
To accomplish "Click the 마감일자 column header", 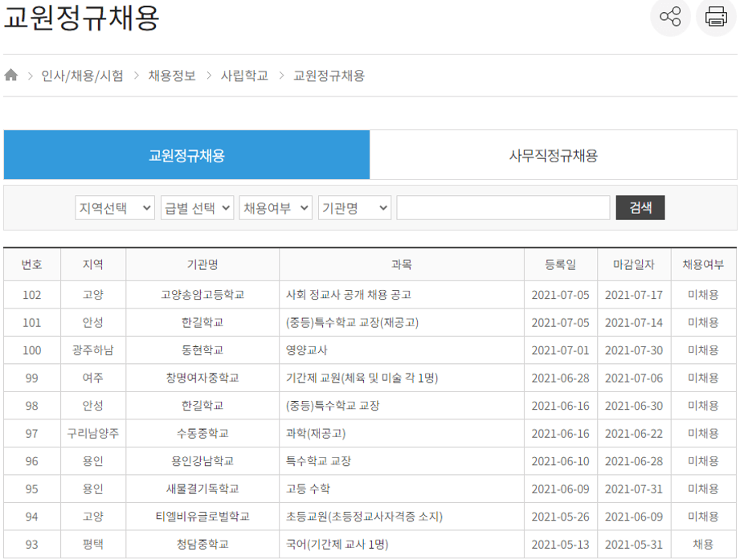I will coord(634,264).
